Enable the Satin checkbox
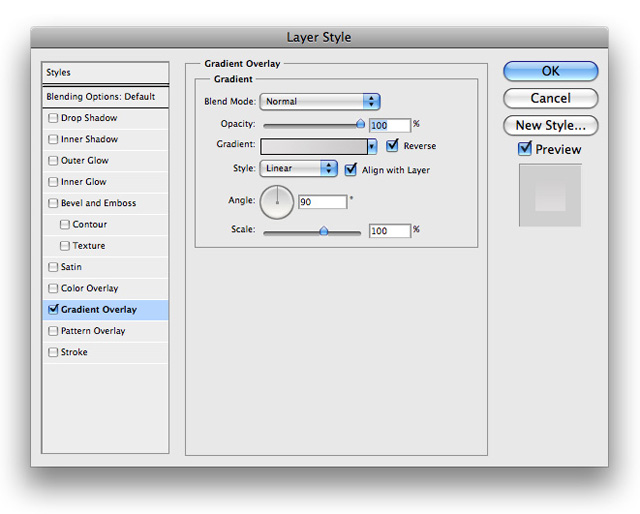 click(x=53, y=267)
